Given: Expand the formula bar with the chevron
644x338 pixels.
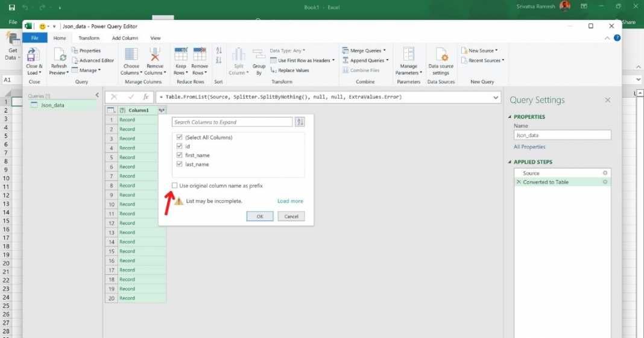Looking at the screenshot, I should click(x=496, y=98).
